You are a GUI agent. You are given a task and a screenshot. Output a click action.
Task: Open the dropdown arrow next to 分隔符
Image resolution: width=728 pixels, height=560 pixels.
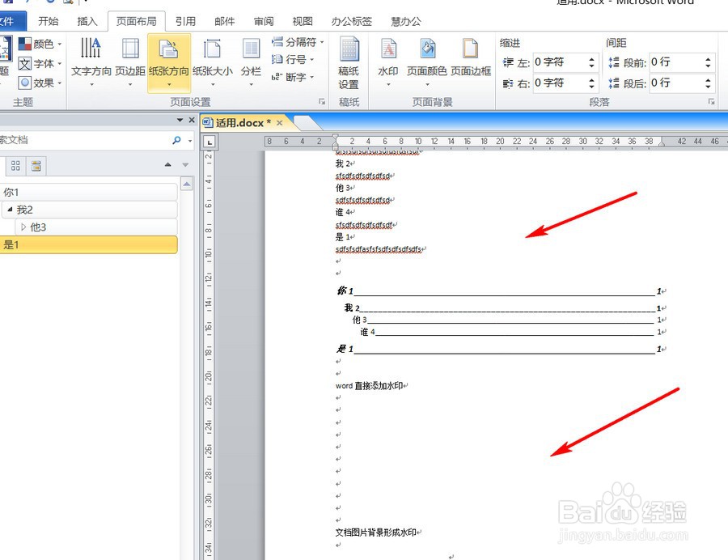[x=322, y=42]
